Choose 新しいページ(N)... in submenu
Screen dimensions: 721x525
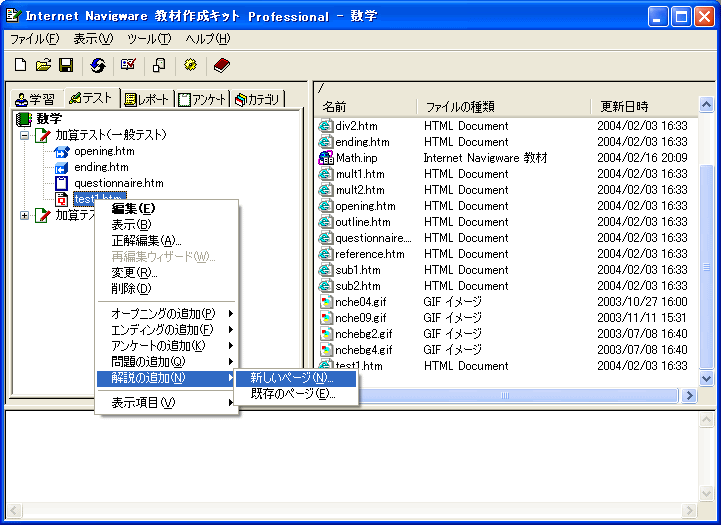tap(296, 378)
